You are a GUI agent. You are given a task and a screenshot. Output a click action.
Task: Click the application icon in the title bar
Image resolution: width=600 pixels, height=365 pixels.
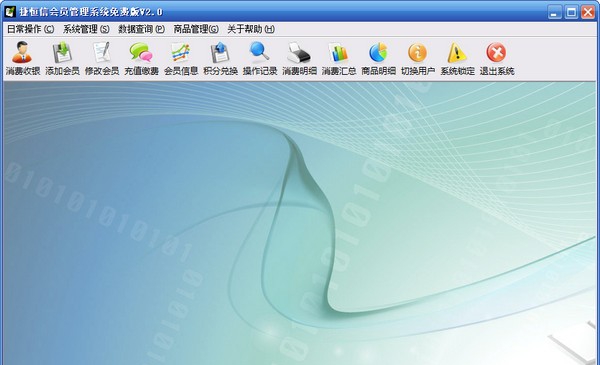click(x=10, y=12)
